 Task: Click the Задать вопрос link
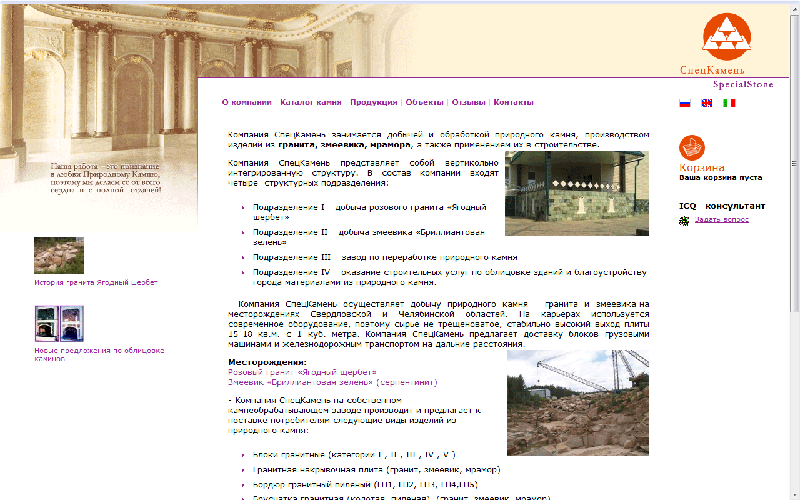[722, 220]
